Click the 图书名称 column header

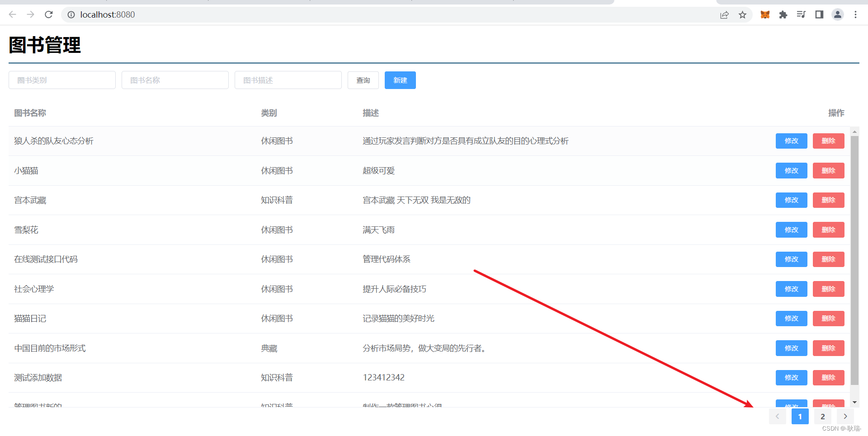coord(30,113)
